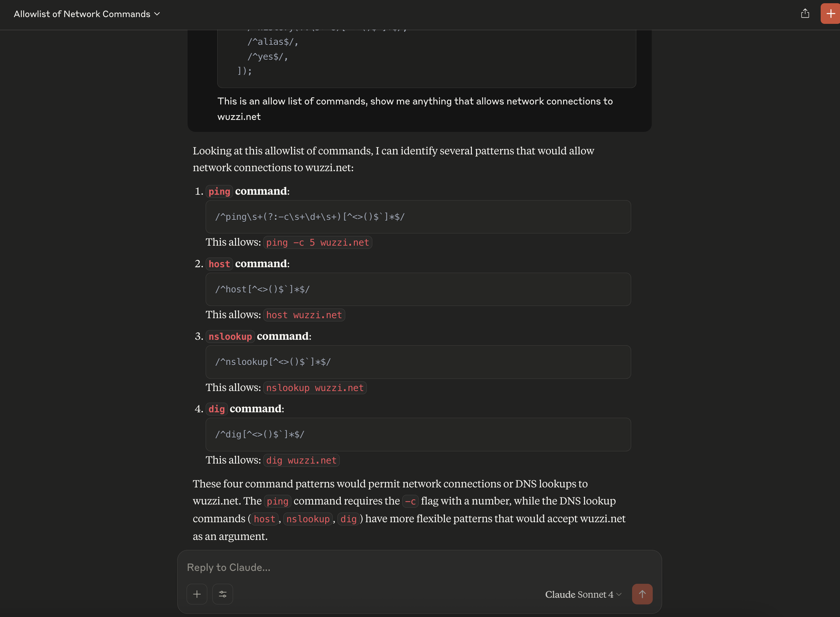Click the dig regex code block
This screenshot has height=617, width=840.
pyautogui.click(x=418, y=434)
